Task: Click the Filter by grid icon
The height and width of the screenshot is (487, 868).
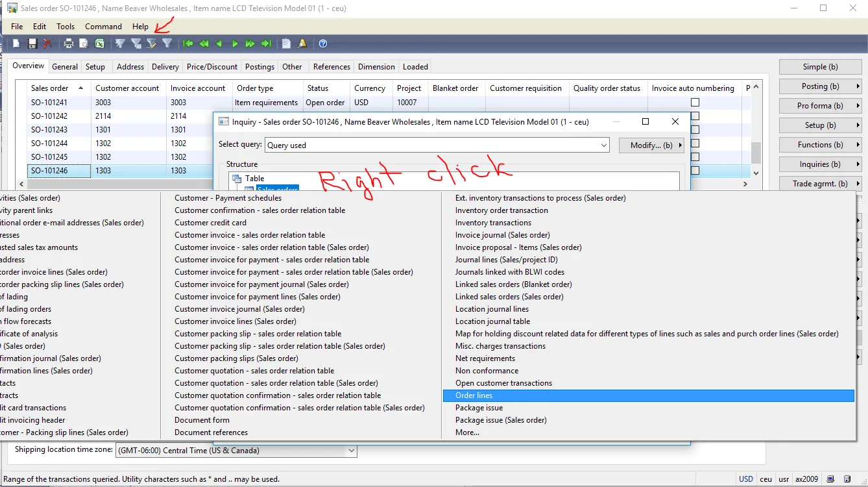Action: point(136,44)
